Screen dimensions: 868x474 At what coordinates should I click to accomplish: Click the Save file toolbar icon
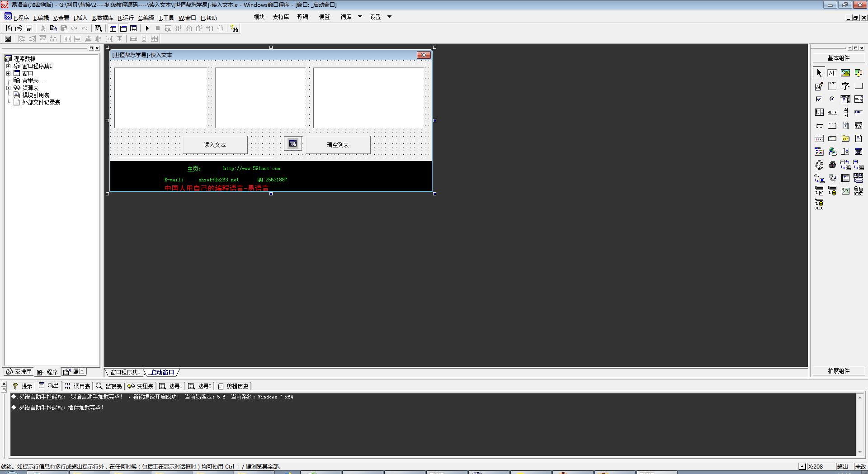[29, 28]
